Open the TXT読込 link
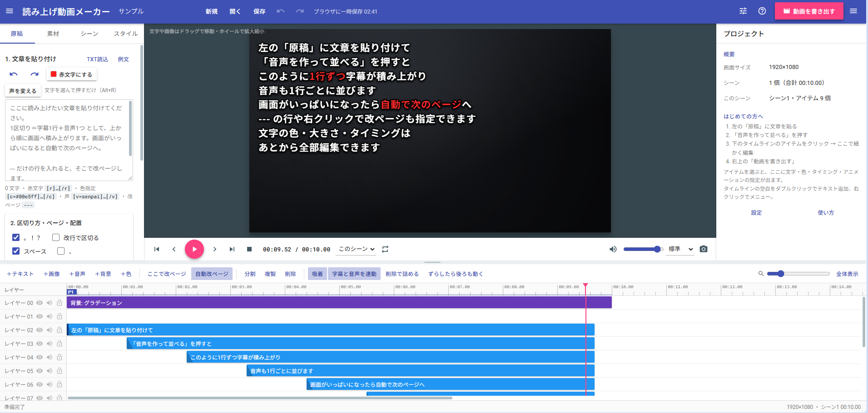 tap(97, 59)
